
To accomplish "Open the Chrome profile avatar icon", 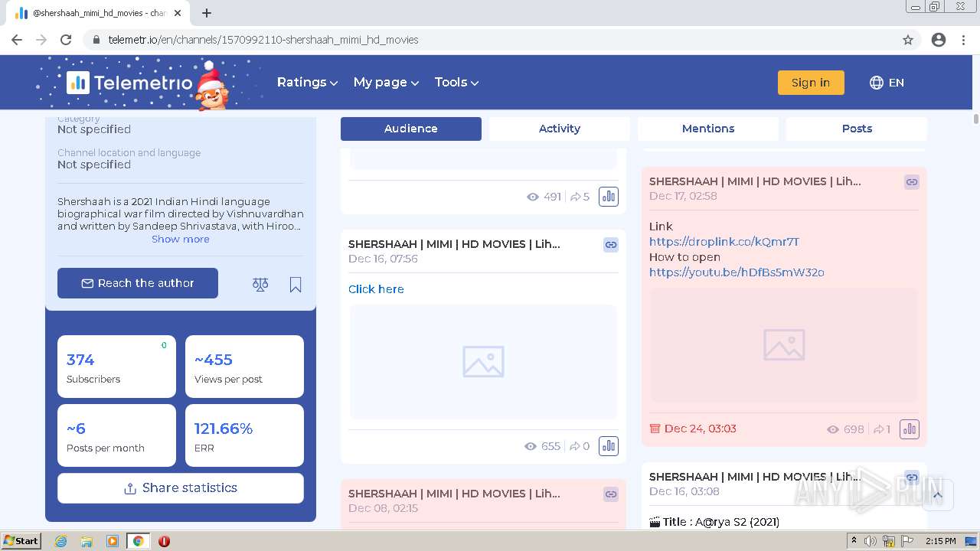I will [x=939, y=40].
